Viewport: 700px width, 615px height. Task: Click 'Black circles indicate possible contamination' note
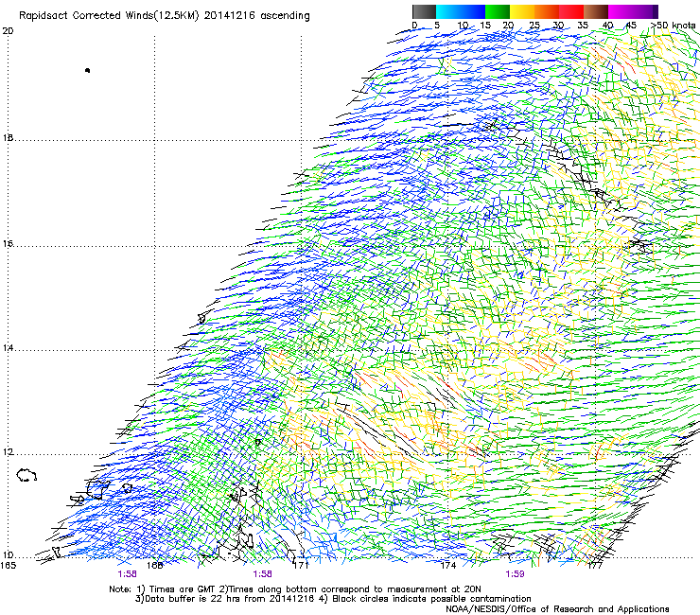[431, 599]
